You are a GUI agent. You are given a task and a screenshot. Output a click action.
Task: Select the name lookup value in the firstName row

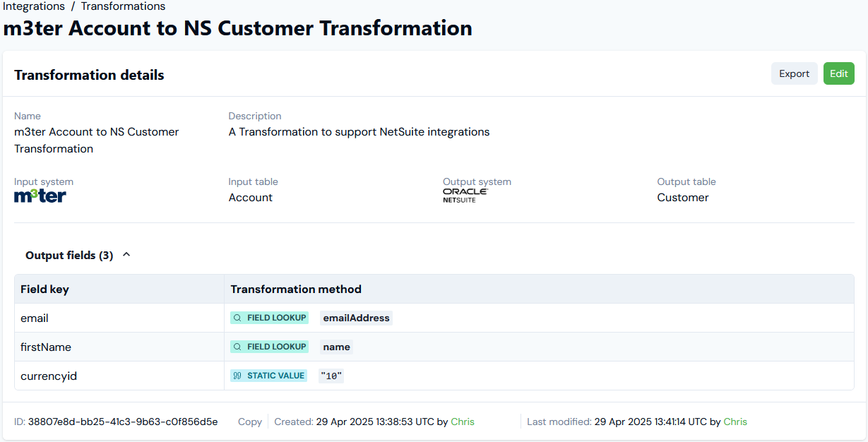336,347
